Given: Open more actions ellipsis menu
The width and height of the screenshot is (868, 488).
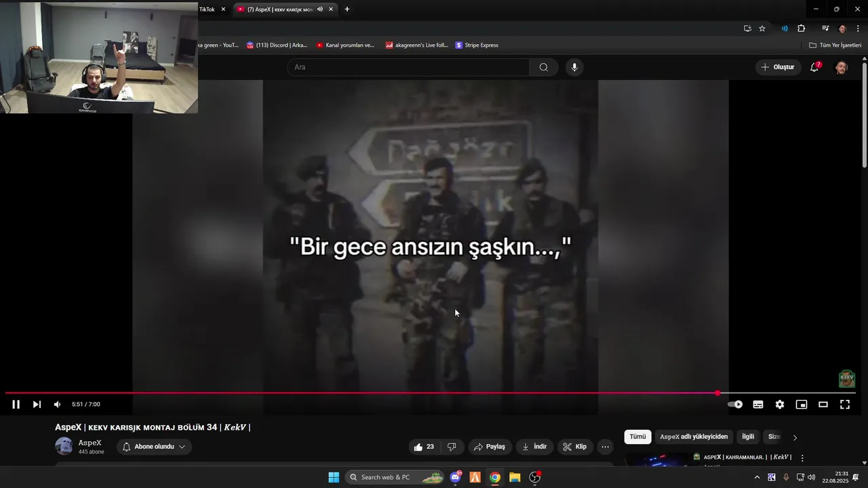Looking at the screenshot, I should click(606, 447).
